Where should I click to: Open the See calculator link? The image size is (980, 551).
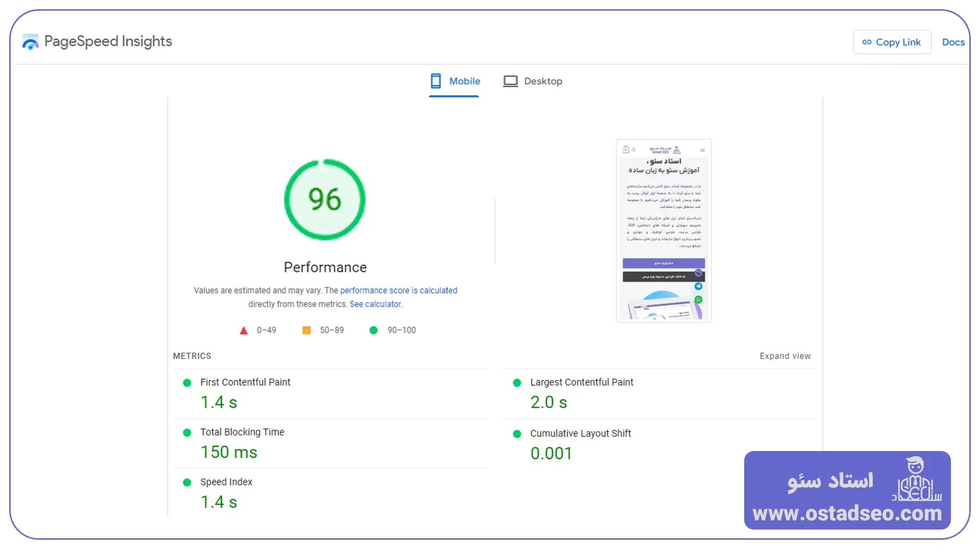point(376,304)
